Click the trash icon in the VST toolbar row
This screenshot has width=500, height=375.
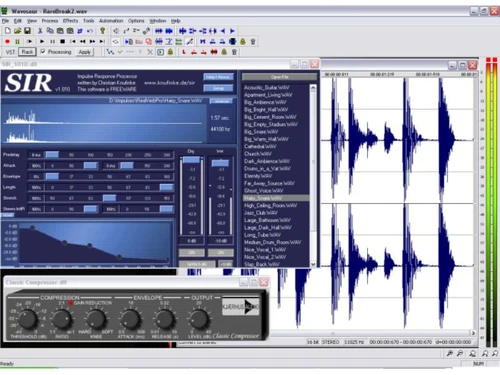point(234,52)
